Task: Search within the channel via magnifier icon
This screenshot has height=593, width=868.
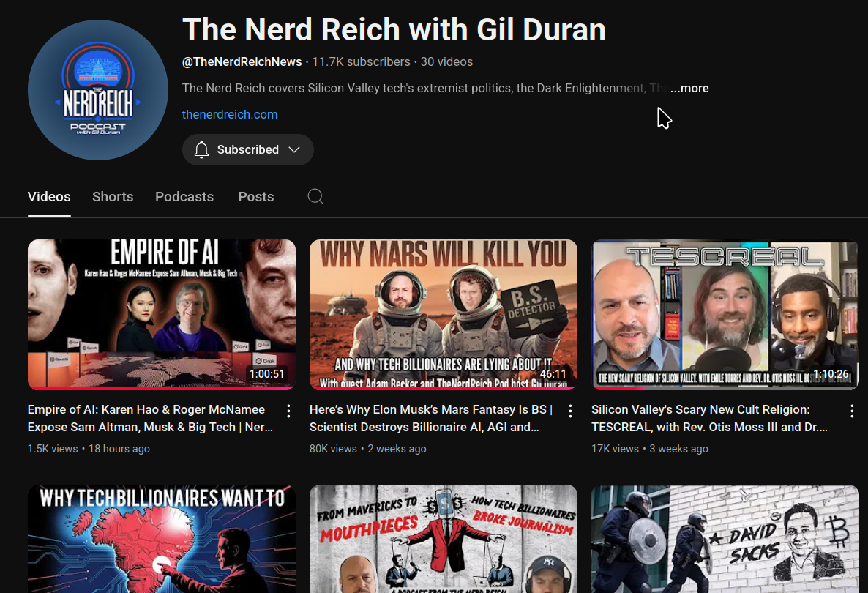Action: (x=315, y=196)
